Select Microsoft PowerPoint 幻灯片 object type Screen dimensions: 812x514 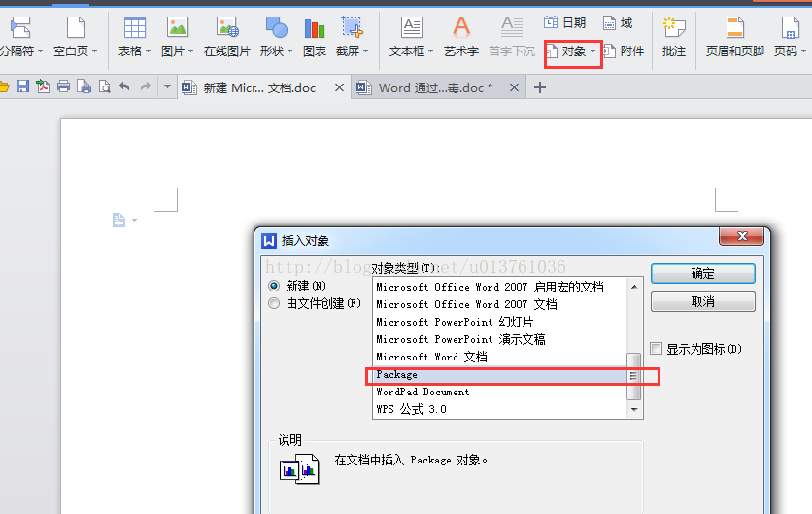[x=500, y=322]
